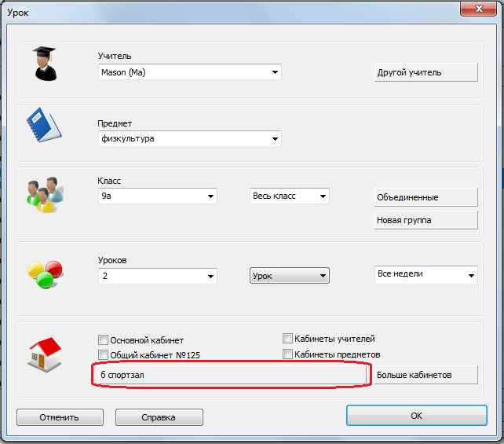This screenshot has width=504, height=444.
Task: Click the 6 спортзал classroom field
Action: [232, 376]
